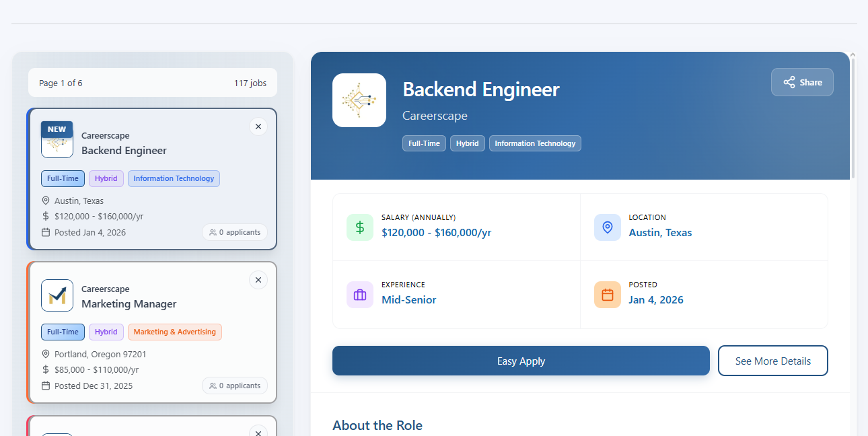Open See More Details for Backend Engineer
The height and width of the screenshot is (436, 868).
772,361
